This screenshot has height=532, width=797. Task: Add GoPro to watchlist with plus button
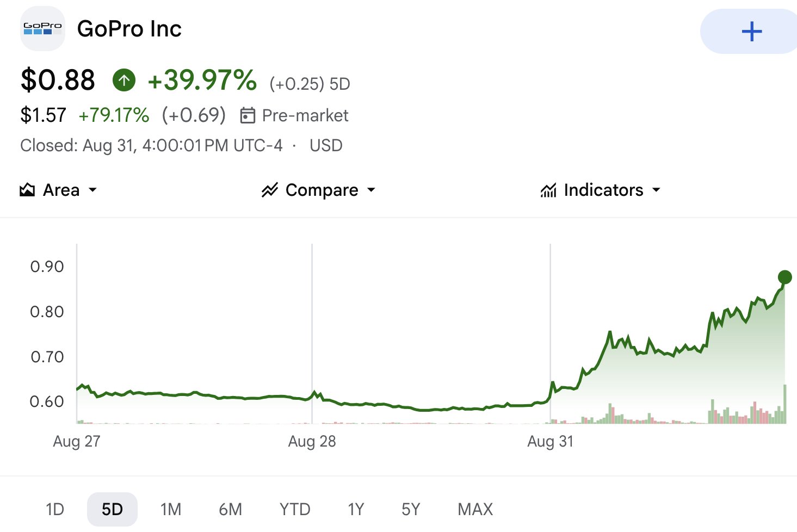click(x=751, y=32)
